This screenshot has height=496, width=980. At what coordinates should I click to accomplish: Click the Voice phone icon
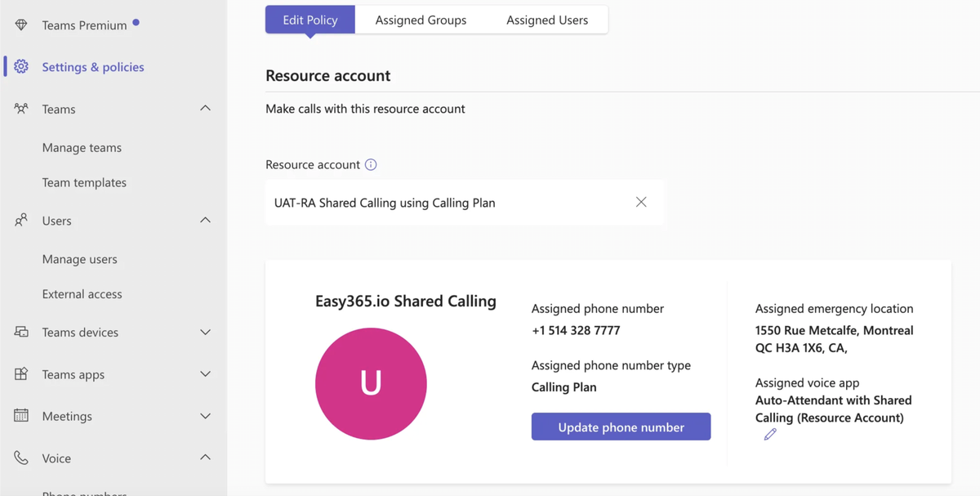[20, 458]
